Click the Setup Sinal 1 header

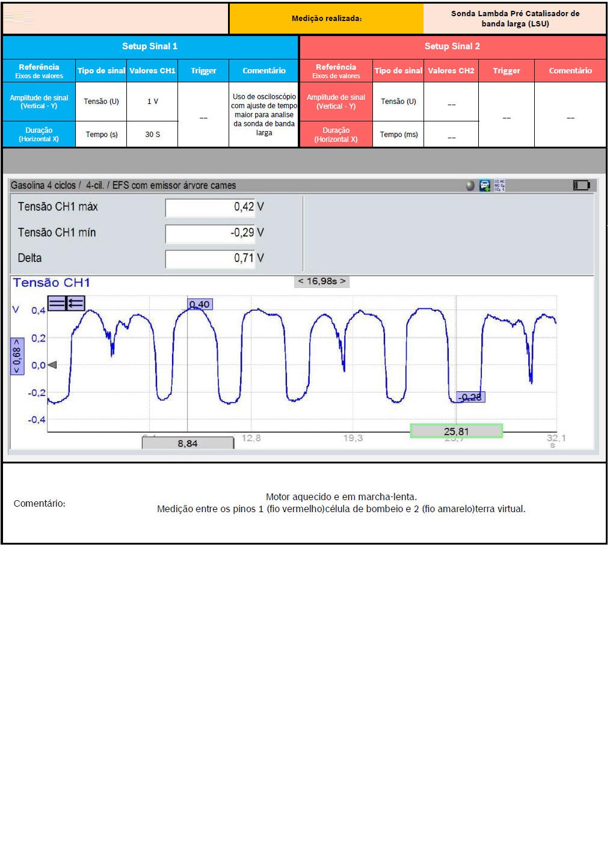click(x=150, y=46)
